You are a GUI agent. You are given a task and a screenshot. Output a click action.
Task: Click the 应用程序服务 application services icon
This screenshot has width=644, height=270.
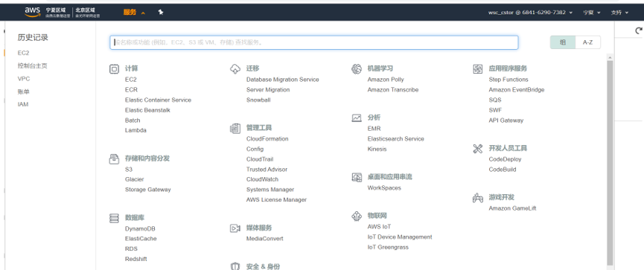pos(477,69)
